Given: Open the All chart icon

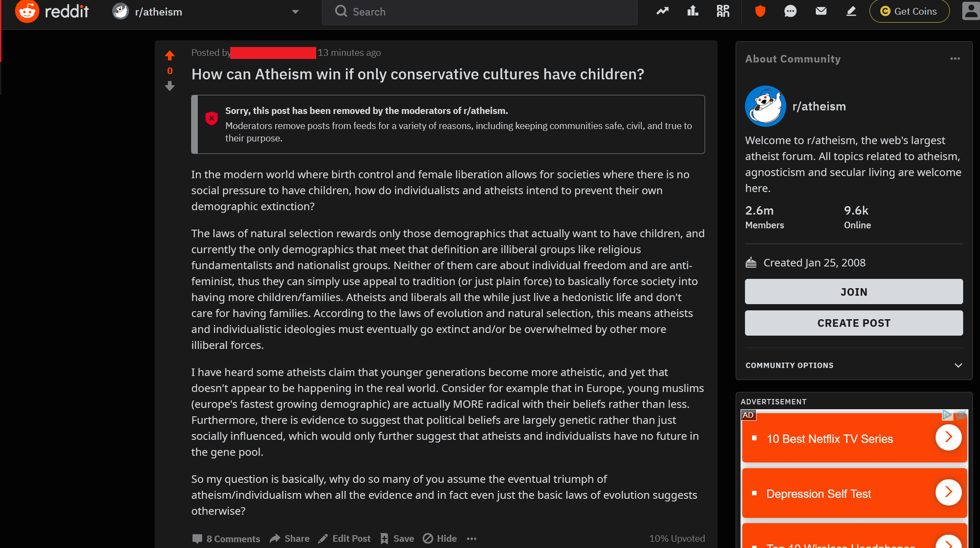Looking at the screenshot, I should [693, 11].
